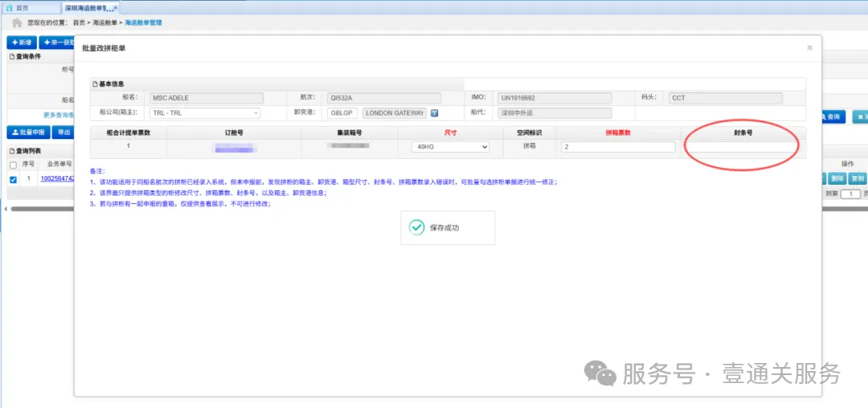Click the empty 封条号 input field
Image resolution: width=868 pixels, height=408 pixels.
(x=742, y=147)
